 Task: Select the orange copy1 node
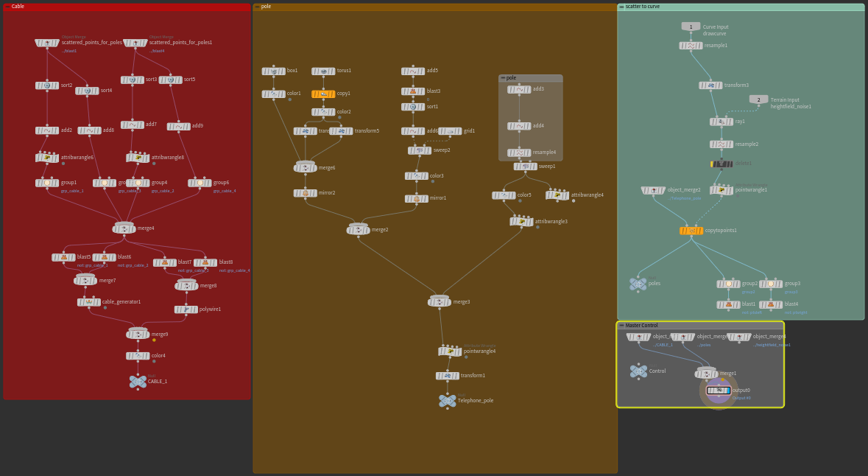323,94
